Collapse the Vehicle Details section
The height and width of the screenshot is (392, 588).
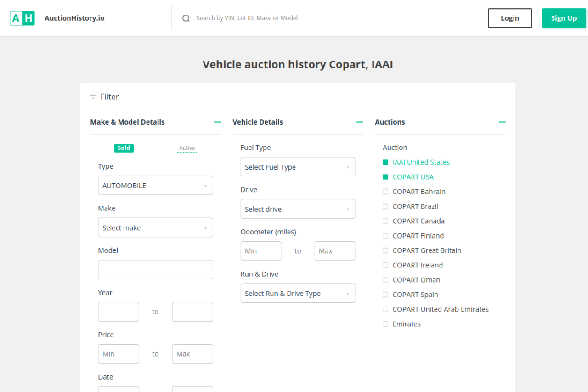[x=359, y=122]
